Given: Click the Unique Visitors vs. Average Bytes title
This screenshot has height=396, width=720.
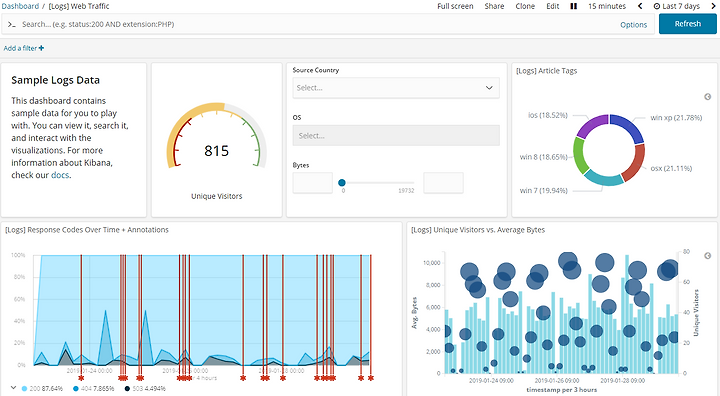Looking at the screenshot, I should [478, 230].
